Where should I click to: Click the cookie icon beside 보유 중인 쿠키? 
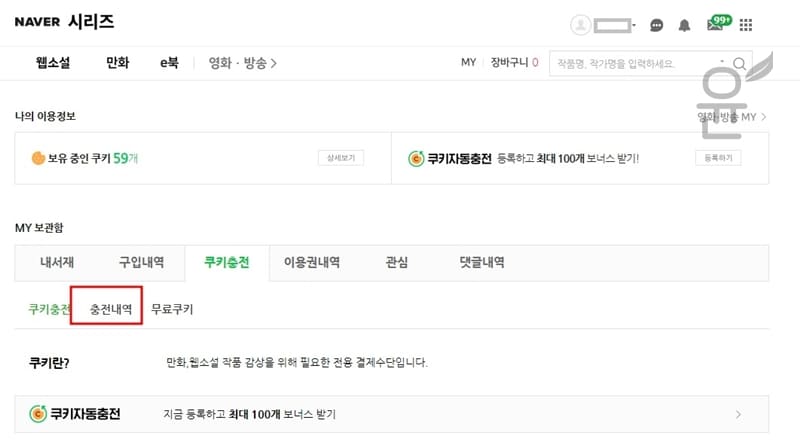(x=38, y=158)
